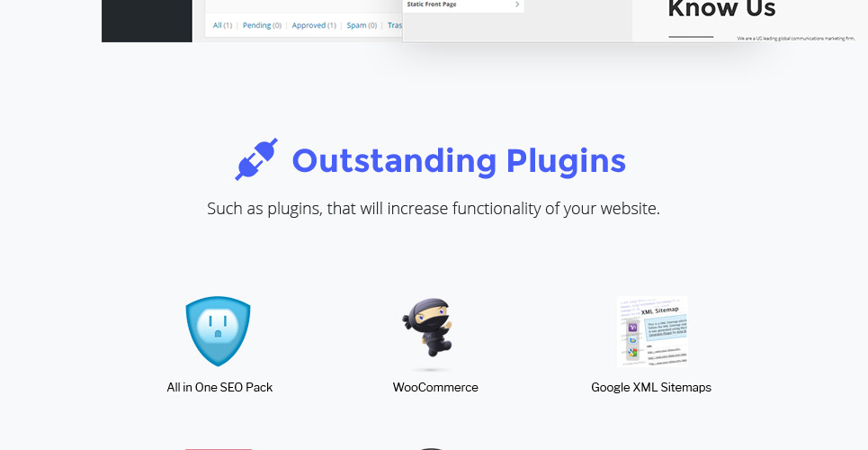This screenshot has height=450, width=868.
Task: Click the partially visible dark round plugin icon
Action: pos(431,449)
